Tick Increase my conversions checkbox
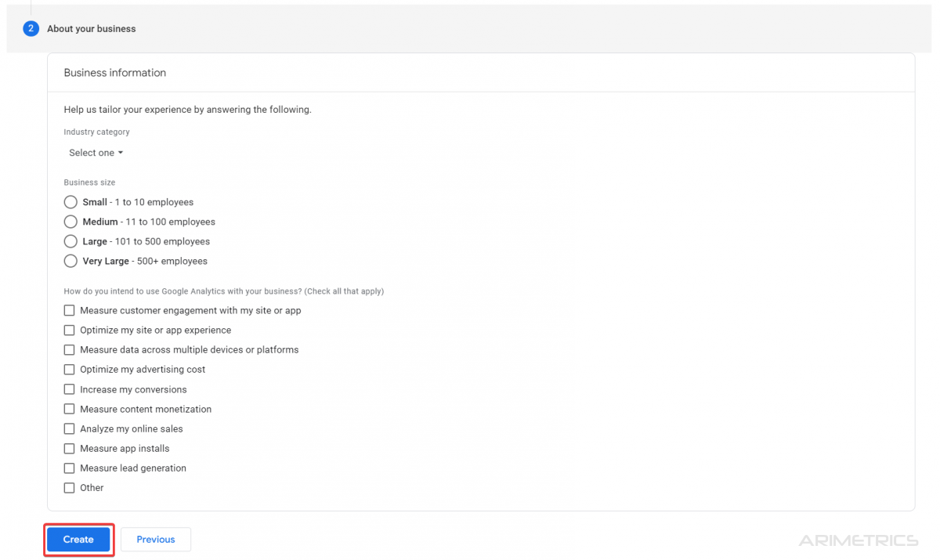This screenshot has width=940, height=560. 70,389
